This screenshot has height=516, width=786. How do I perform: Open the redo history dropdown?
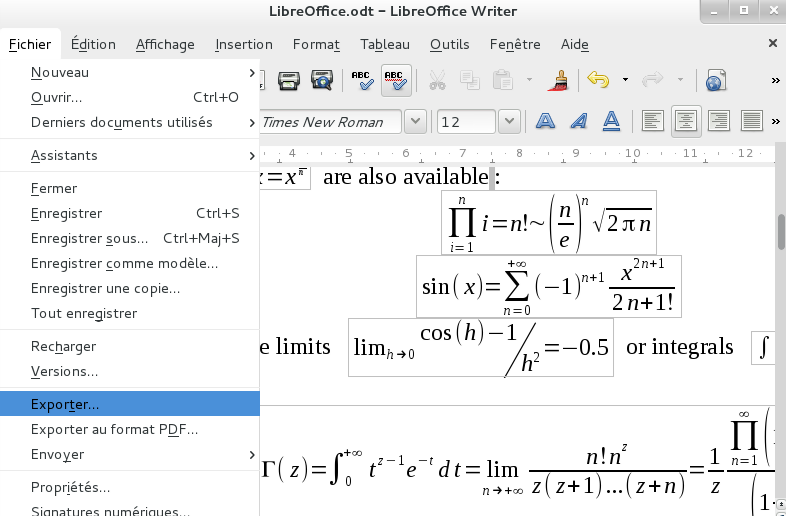pyautogui.click(x=680, y=80)
